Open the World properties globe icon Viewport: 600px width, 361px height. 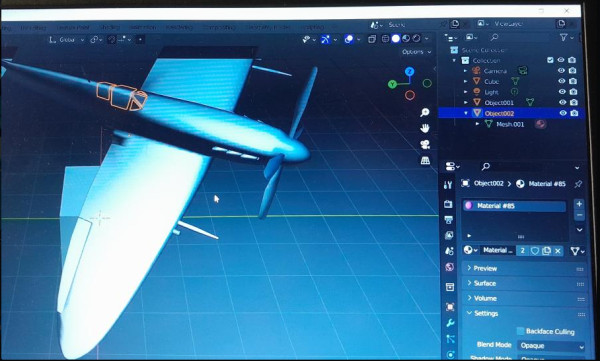450,267
